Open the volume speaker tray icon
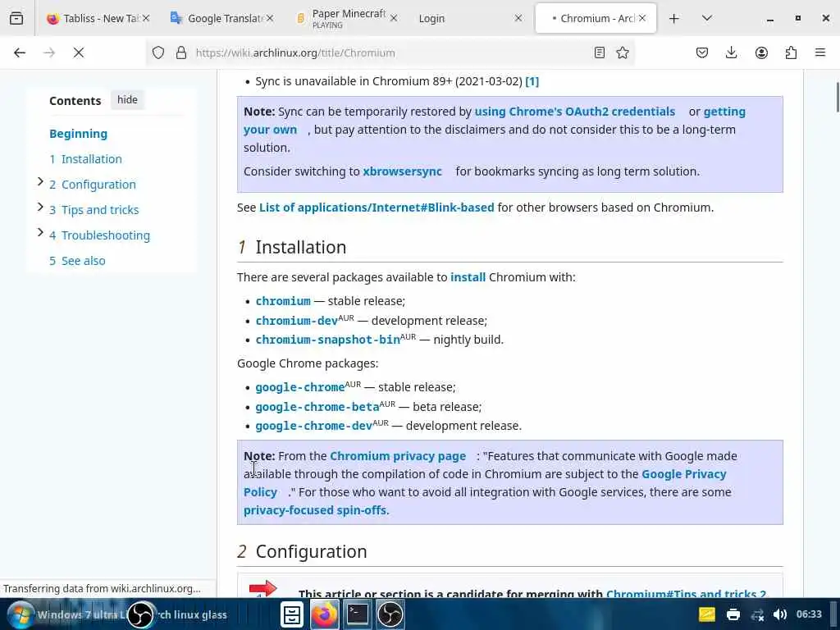 point(780,614)
